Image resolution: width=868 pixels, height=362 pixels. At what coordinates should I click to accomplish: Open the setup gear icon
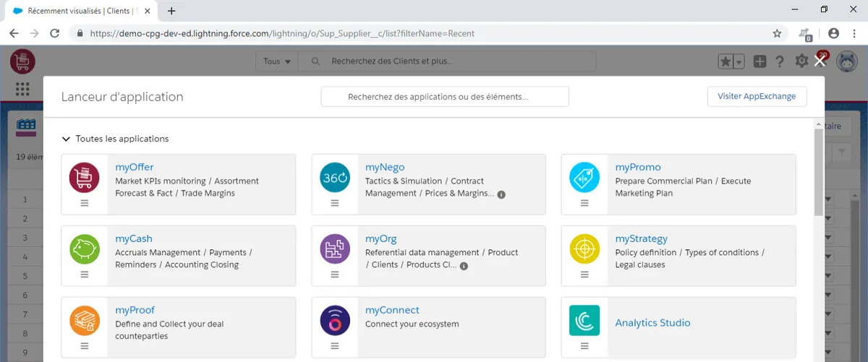801,61
